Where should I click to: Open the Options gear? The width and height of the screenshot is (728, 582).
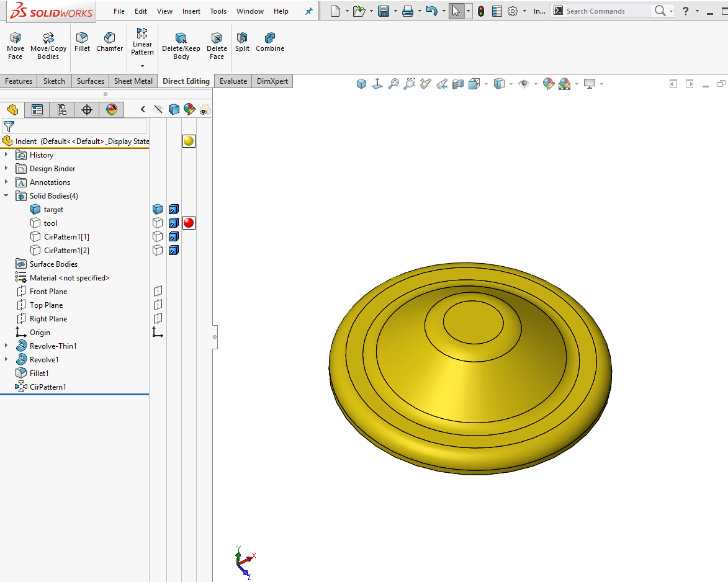[x=513, y=11]
